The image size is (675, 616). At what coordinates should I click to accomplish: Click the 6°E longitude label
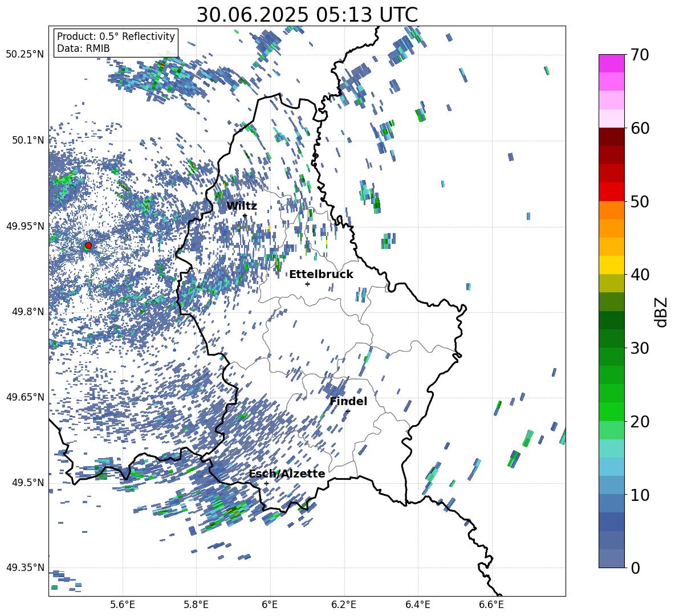click(x=270, y=605)
